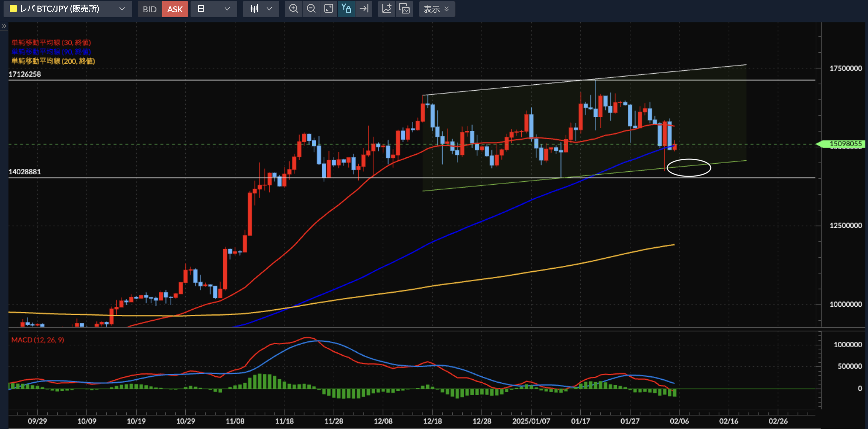Click the 02/06 date axis label

pyautogui.click(x=679, y=421)
